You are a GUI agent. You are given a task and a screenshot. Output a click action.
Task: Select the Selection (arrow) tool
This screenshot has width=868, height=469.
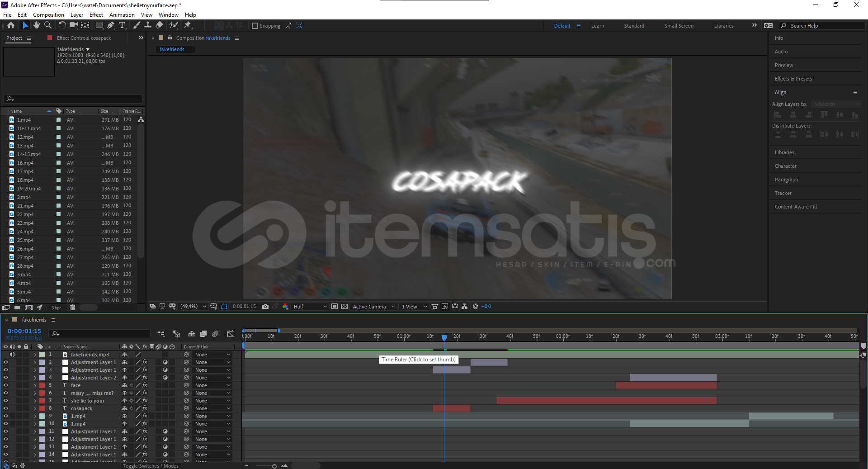coord(25,25)
